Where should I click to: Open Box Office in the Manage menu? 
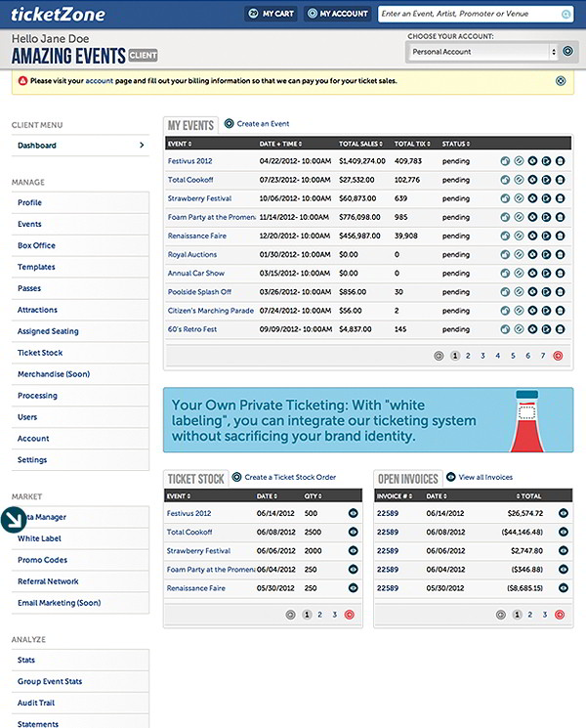(x=80, y=245)
